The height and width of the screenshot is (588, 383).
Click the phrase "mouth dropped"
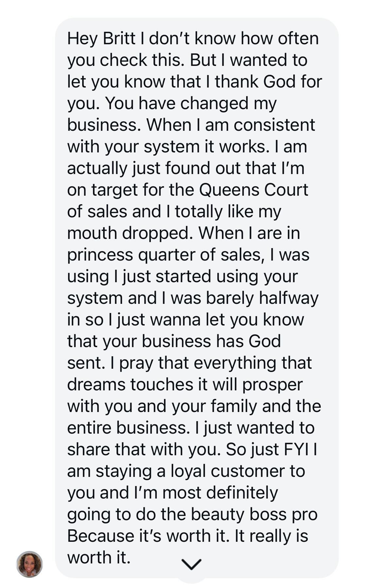click(128, 233)
